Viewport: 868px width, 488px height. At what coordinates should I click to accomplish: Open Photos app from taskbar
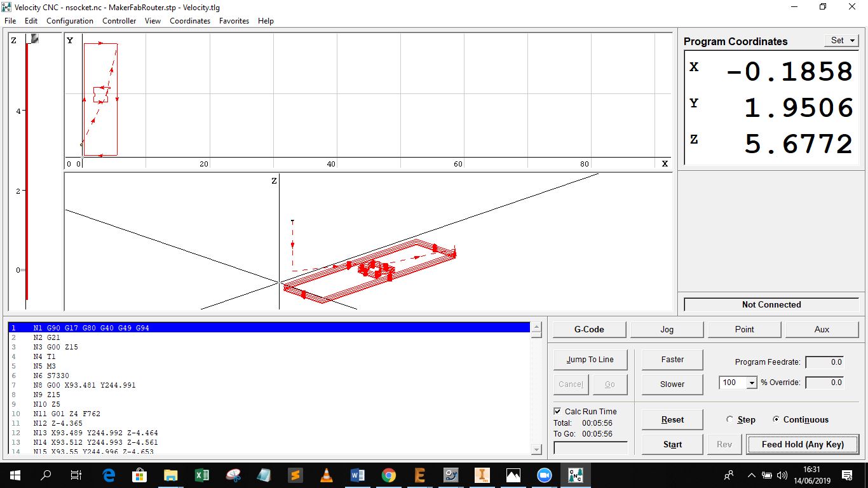[513, 475]
